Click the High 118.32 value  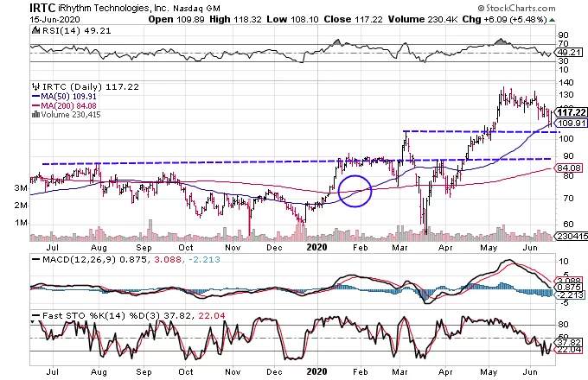pos(235,20)
